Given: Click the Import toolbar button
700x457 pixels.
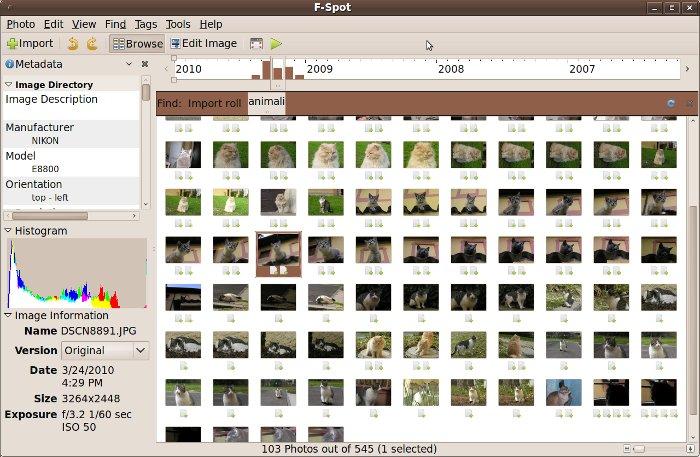Looking at the screenshot, I should click(29, 43).
